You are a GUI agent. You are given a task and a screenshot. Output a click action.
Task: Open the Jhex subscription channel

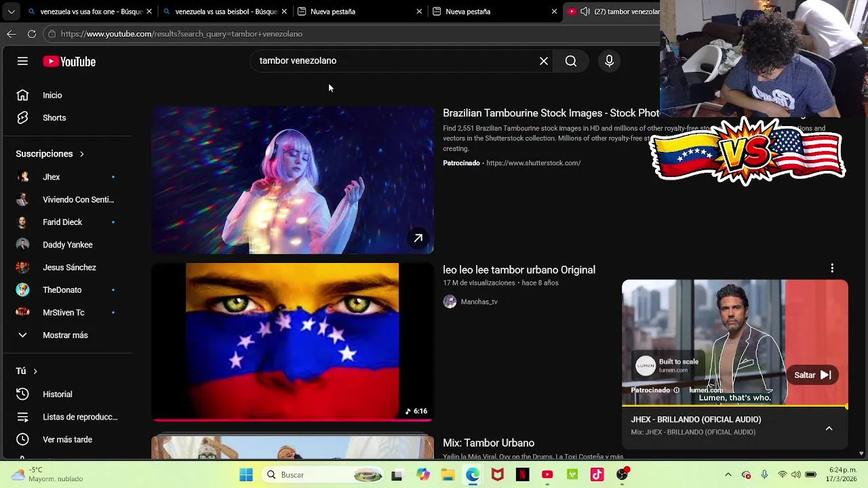point(66,177)
